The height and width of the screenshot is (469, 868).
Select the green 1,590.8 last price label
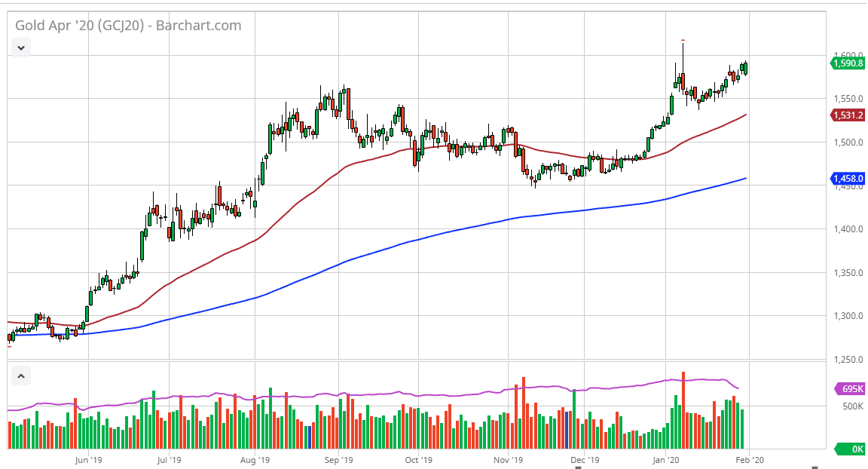click(848, 63)
